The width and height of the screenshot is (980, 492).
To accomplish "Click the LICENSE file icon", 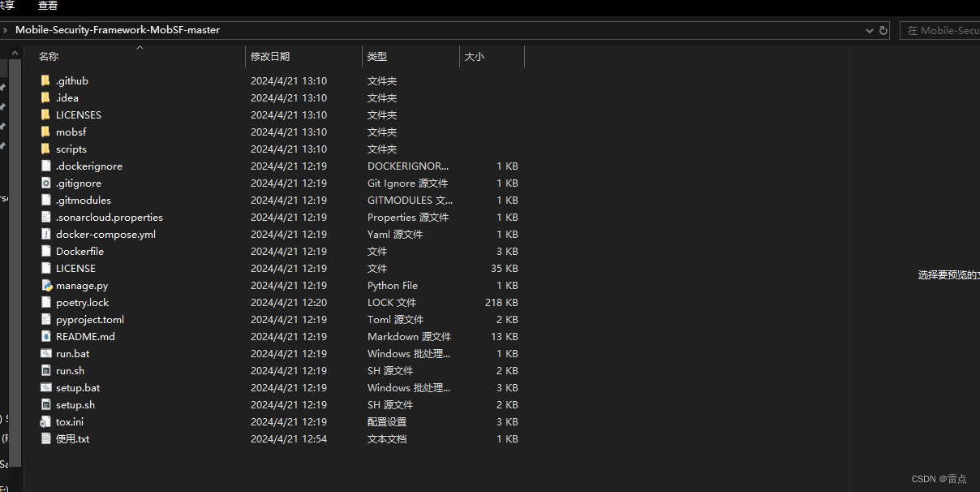I will pyautogui.click(x=45, y=268).
